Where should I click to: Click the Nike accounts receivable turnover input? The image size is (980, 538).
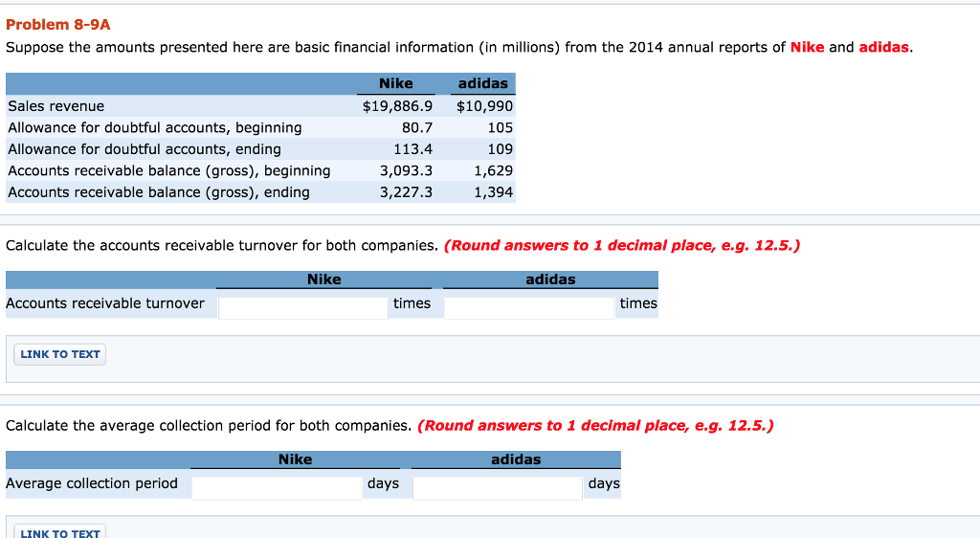303,308
